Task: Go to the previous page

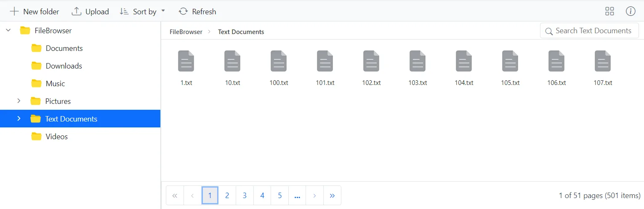Action: click(192, 196)
